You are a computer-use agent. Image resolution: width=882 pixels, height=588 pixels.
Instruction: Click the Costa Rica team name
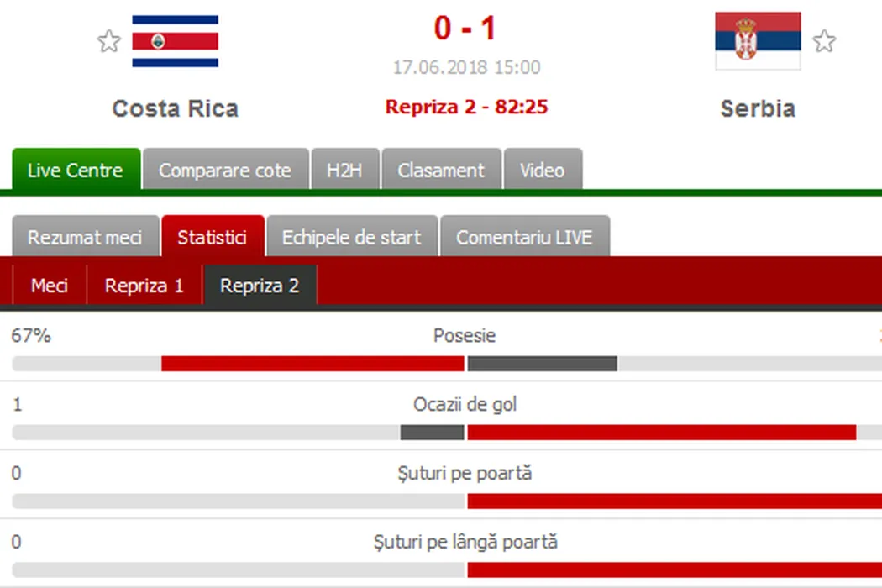point(176,108)
